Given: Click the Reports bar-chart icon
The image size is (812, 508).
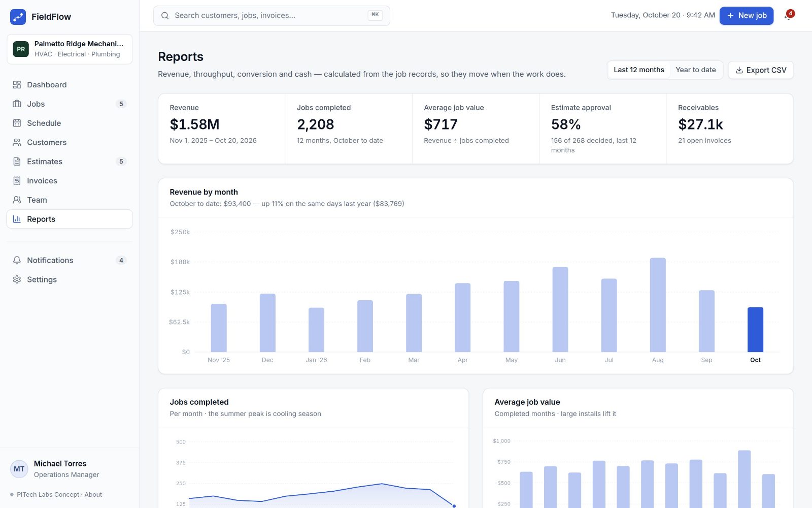Looking at the screenshot, I should pos(17,219).
